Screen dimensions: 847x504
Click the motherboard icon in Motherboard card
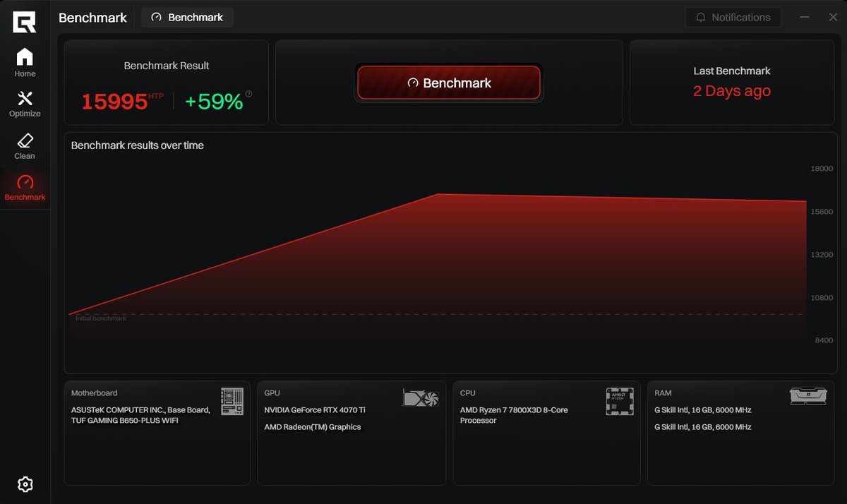(x=232, y=401)
